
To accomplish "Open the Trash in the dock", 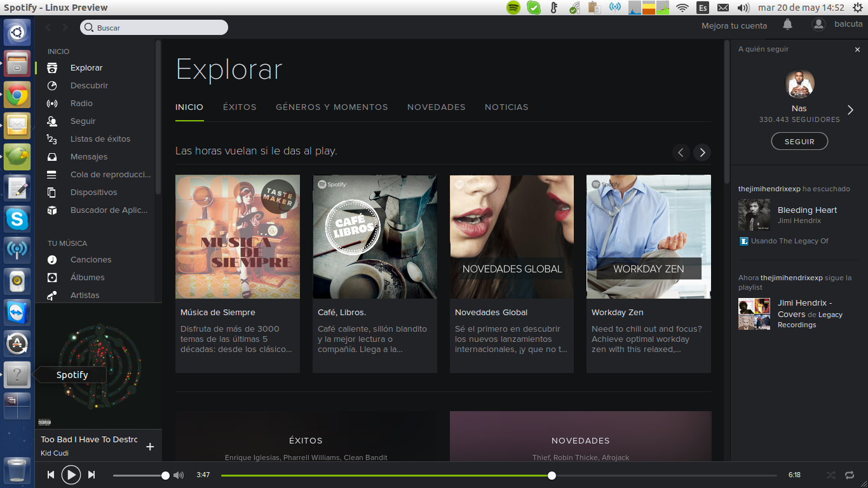I will click(x=17, y=471).
